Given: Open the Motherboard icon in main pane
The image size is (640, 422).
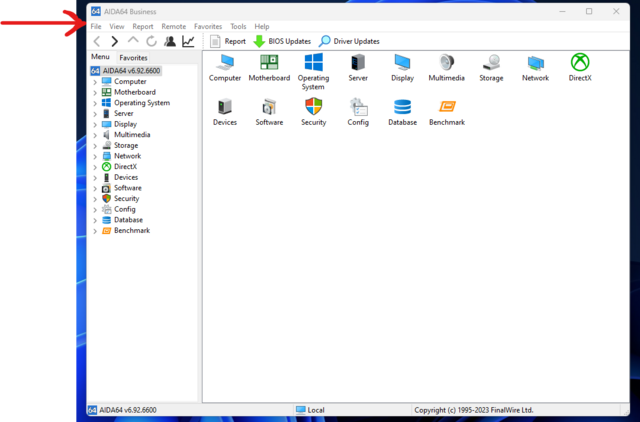Looking at the screenshot, I should click(x=269, y=64).
